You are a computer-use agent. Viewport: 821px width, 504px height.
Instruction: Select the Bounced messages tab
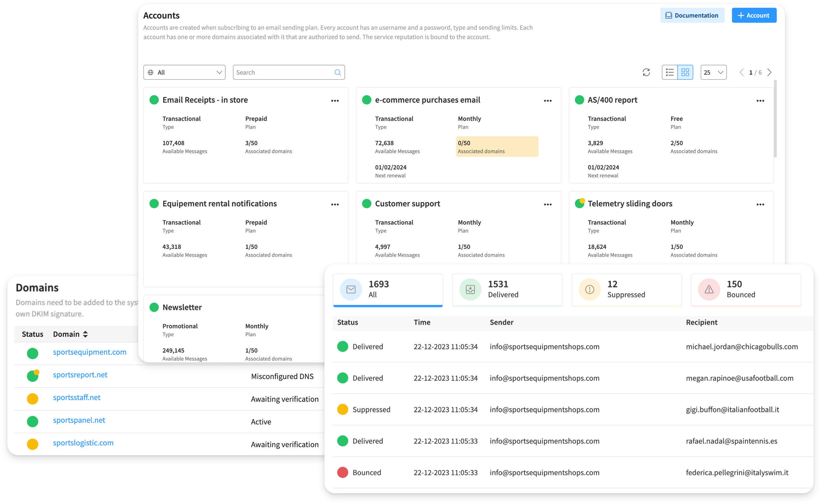(x=746, y=289)
